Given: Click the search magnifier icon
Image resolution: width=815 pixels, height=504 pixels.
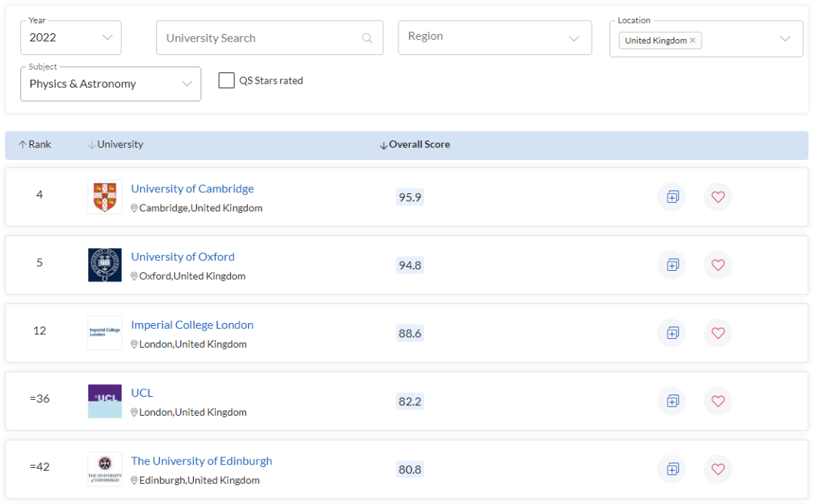Looking at the screenshot, I should coord(368,38).
